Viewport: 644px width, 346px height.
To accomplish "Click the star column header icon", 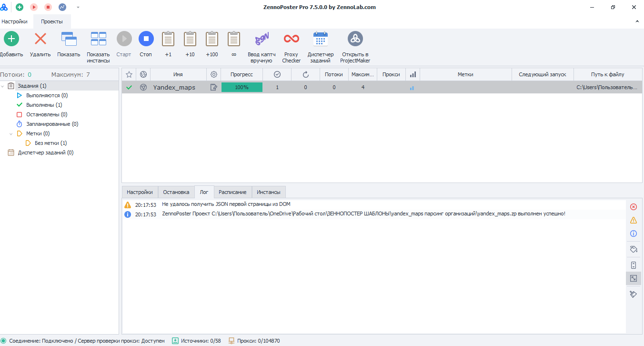I will point(129,74).
